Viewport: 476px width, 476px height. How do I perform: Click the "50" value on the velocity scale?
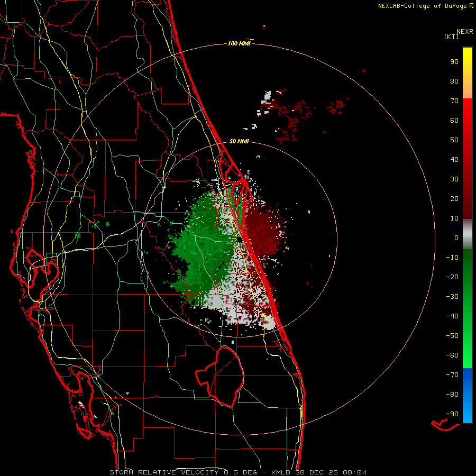click(x=454, y=140)
